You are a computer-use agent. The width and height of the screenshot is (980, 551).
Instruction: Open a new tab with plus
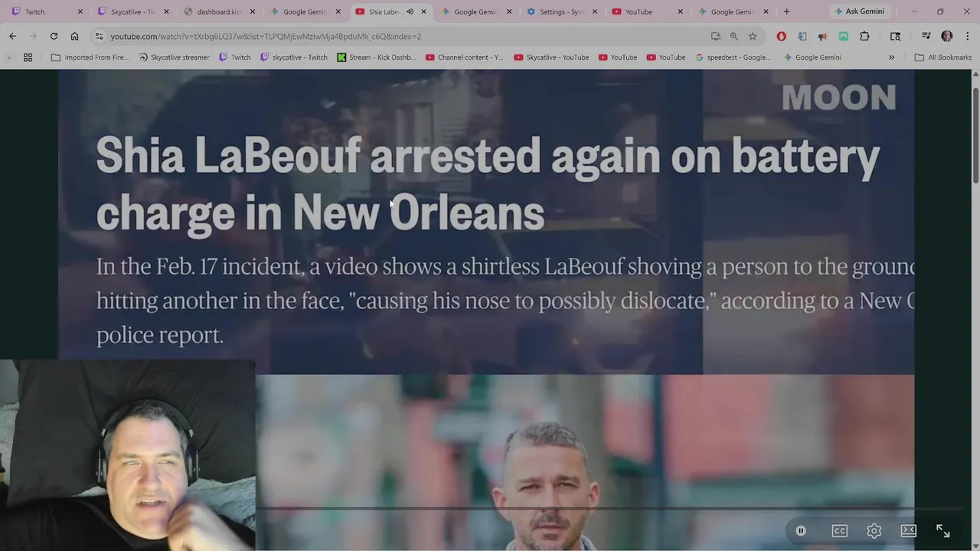tap(786, 11)
